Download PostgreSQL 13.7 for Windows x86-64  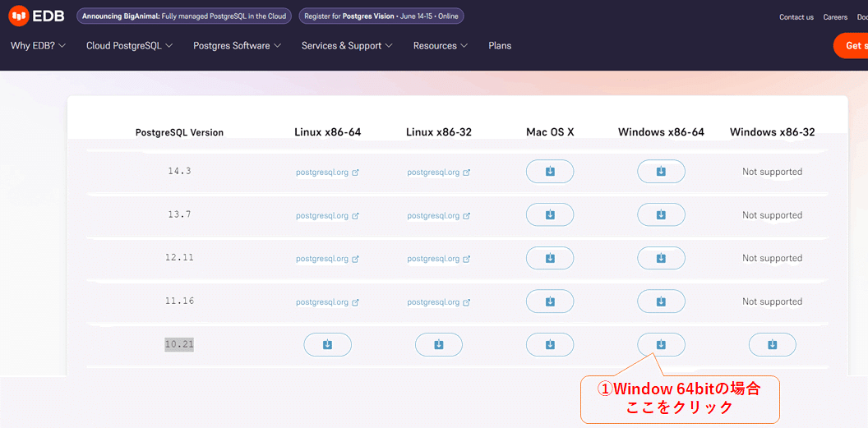661,214
